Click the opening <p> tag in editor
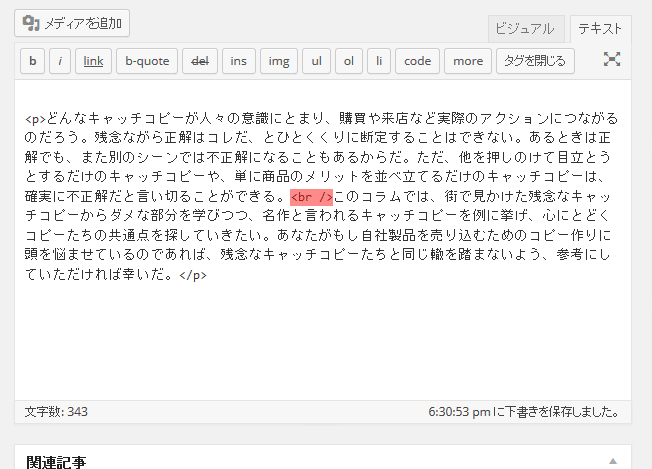The width and height of the screenshot is (652, 469). (35, 119)
